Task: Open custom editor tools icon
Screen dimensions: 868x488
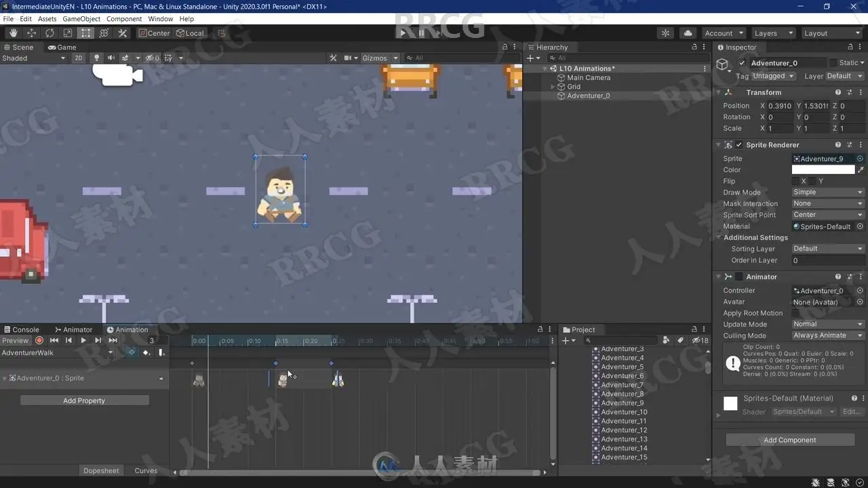Action: point(123,33)
